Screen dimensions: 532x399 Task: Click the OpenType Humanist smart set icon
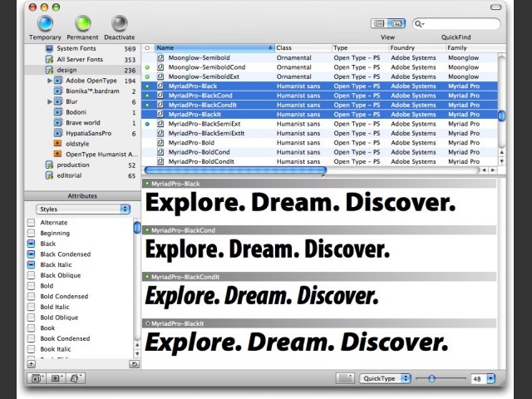pyautogui.click(x=58, y=154)
